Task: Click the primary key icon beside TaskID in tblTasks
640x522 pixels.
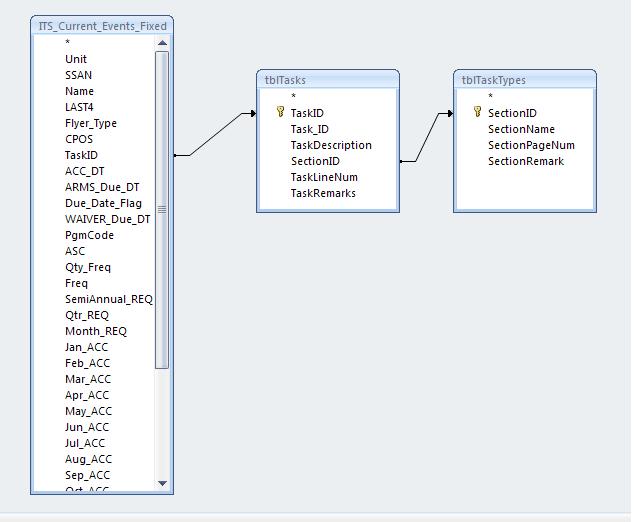Action: [x=280, y=112]
